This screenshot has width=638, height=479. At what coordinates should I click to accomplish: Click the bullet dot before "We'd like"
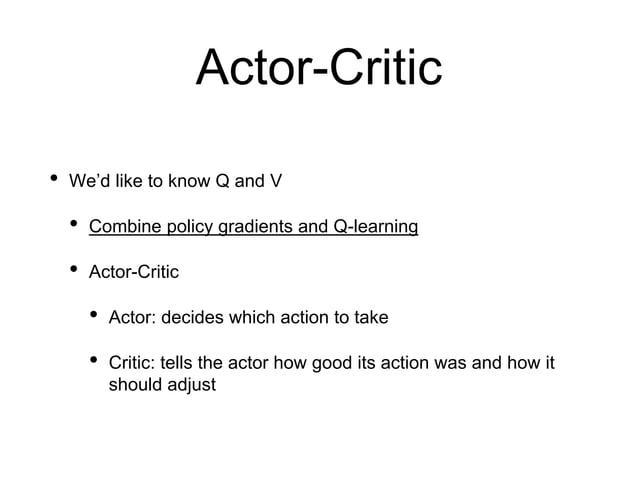[x=54, y=178]
